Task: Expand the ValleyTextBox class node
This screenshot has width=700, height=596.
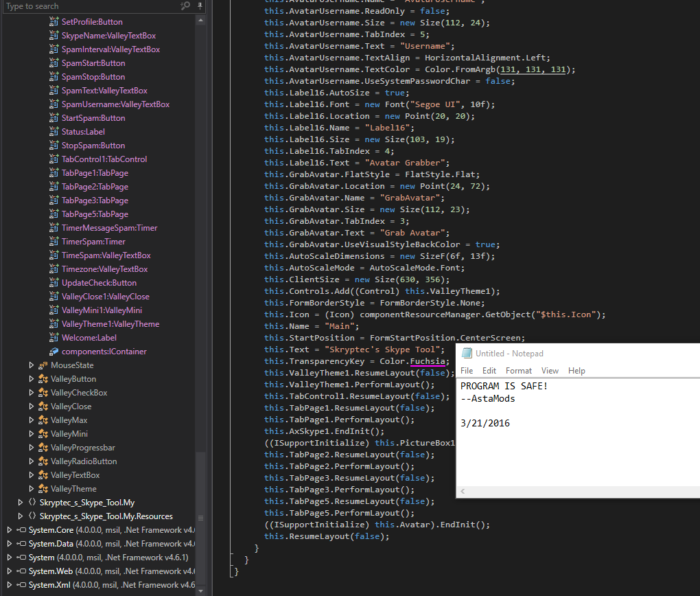Action: click(32, 475)
